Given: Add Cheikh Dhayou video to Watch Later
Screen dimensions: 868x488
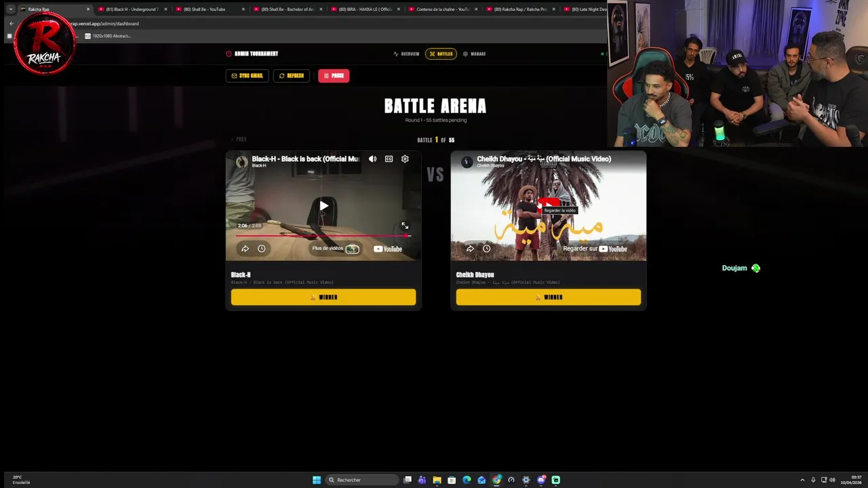Looking at the screenshot, I should (486, 249).
